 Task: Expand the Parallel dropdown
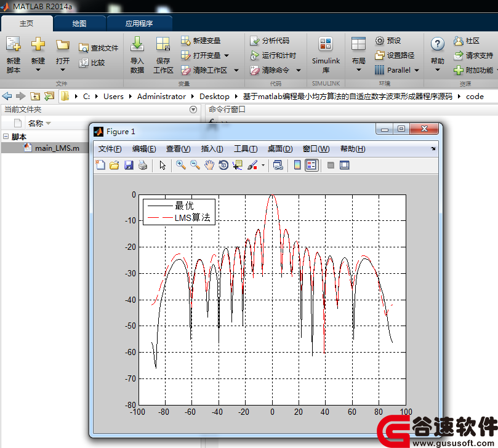(417, 70)
